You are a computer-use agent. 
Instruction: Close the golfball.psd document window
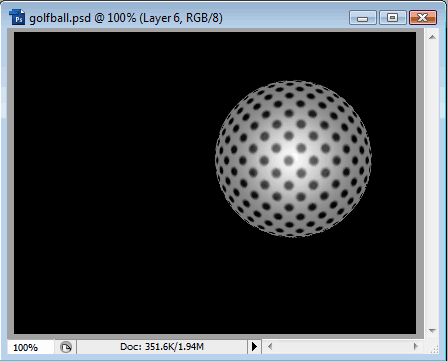point(423,18)
